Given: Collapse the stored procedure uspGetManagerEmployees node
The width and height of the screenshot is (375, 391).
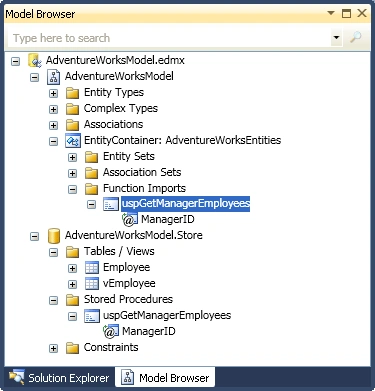Looking at the screenshot, I should coord(72,316).
